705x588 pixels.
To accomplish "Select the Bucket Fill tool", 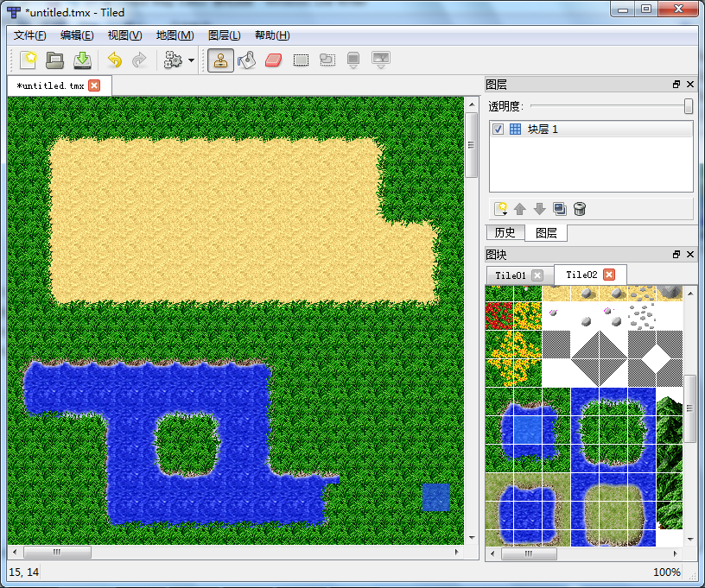I will 247,60.
